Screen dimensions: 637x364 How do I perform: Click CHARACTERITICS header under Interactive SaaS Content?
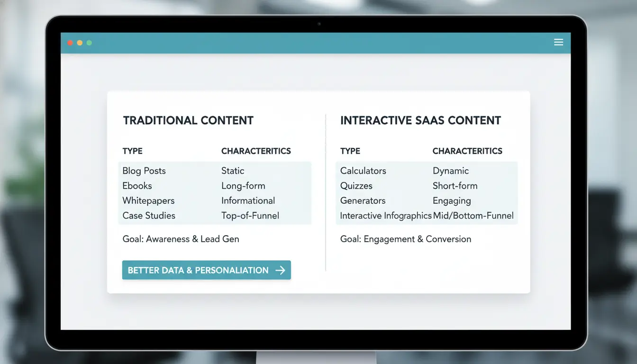tap(467, 151)
